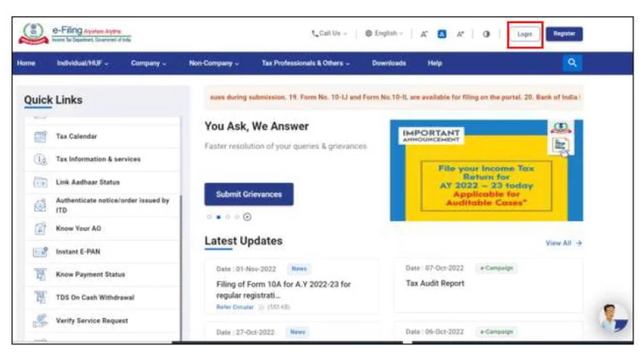The height and width of the screenshot is (359, 644).
Task: Open Know Your AO quick link
Action: [78, 229]
